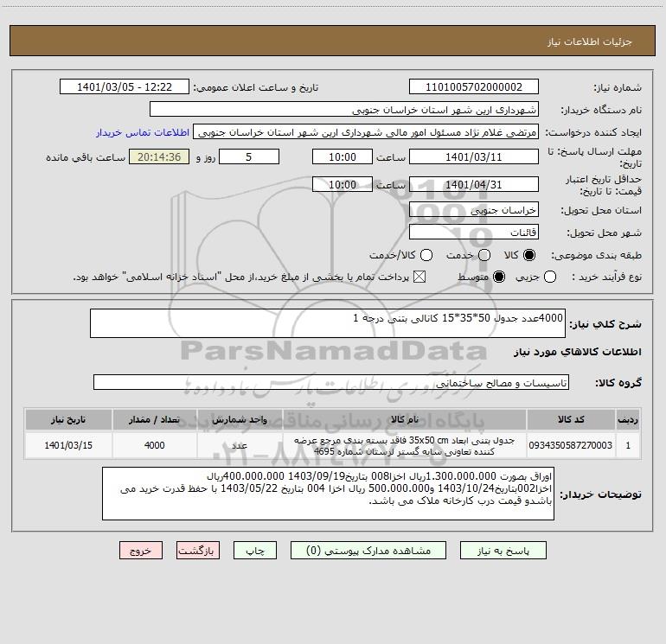Click the واحد شمارش column header
The width and height of the screenshot is (666, 644).
point(240,419)
